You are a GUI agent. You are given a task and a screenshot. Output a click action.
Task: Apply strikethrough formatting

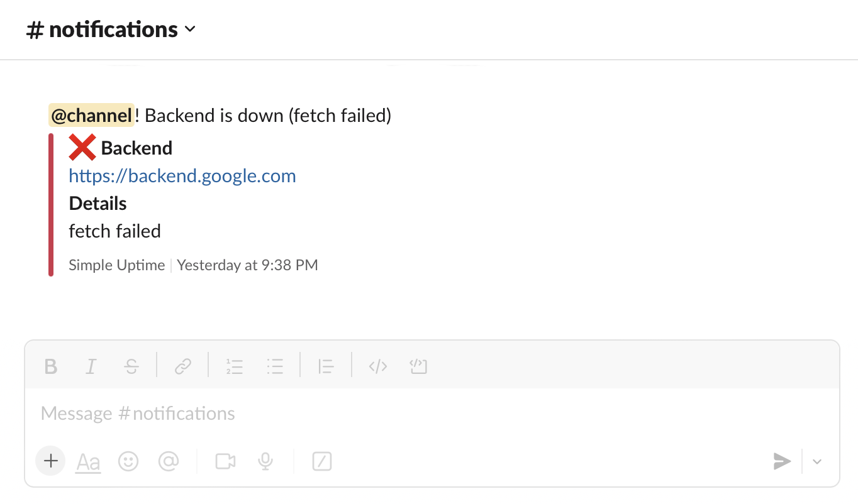[x=131, y=366]
